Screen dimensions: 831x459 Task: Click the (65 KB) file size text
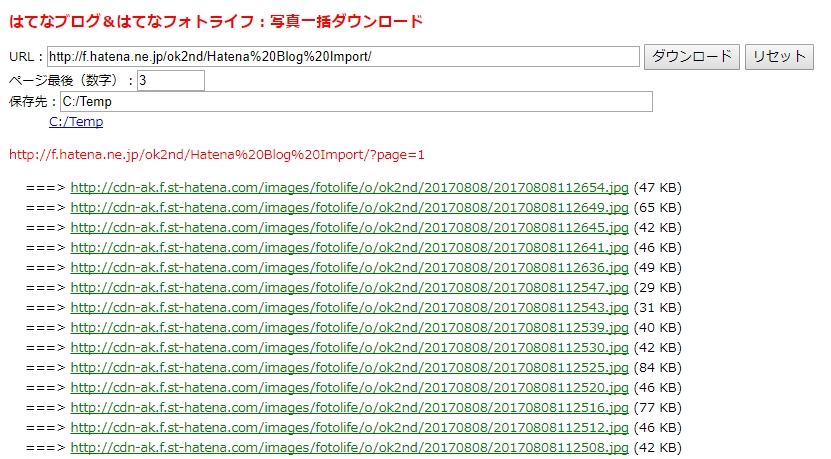point(658,208)
